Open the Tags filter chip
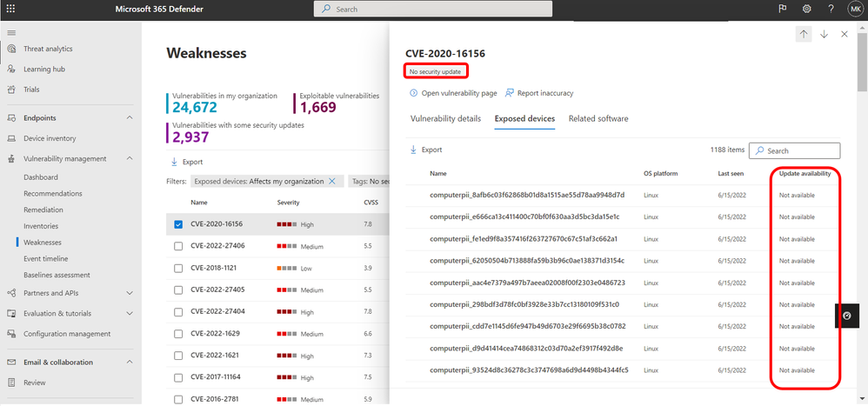This screenshot has height=406, width=868. pyautogui.click(x=371, y=181)
